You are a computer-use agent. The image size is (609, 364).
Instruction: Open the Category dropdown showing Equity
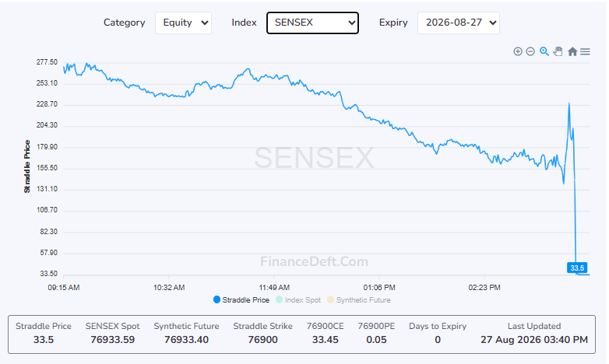click(183, 23)
